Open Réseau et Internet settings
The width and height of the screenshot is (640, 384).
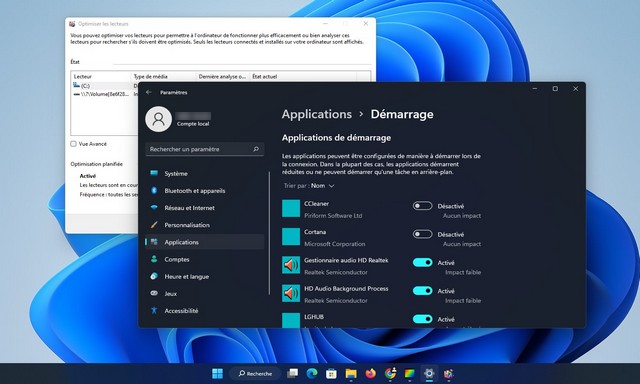point(204,208)
